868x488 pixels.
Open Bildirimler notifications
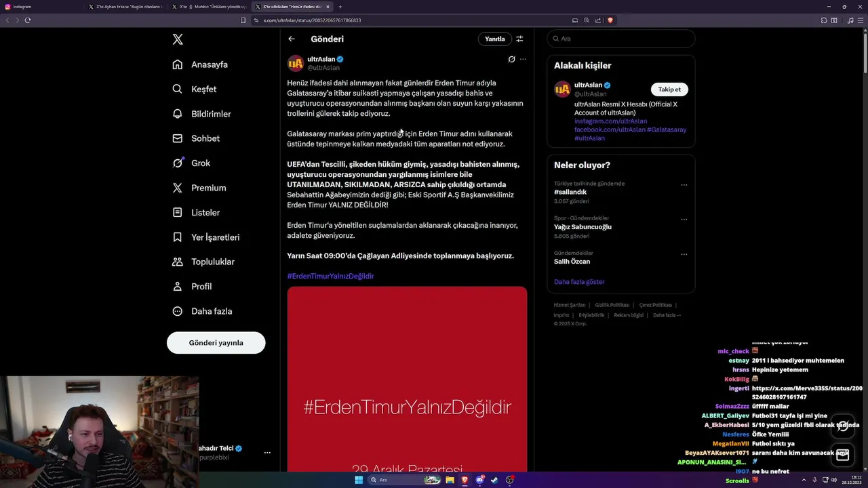(x=201, y=114)
